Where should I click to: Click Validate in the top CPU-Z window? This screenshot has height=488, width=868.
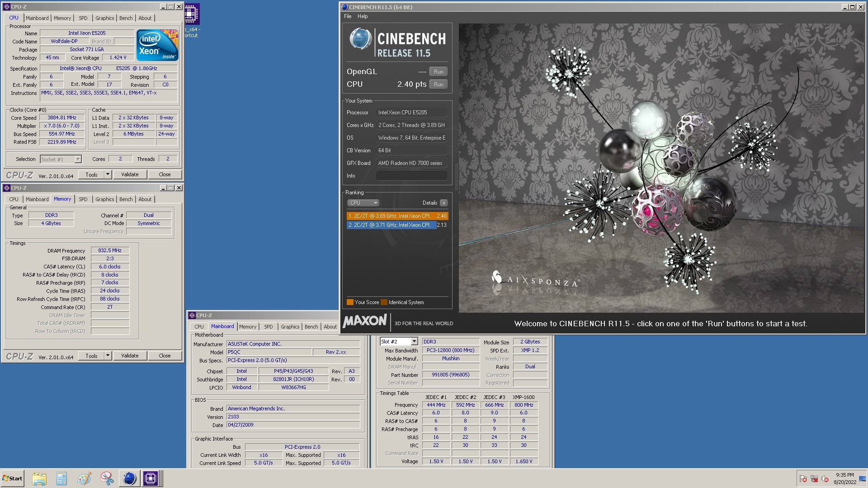tap(130, 174)
